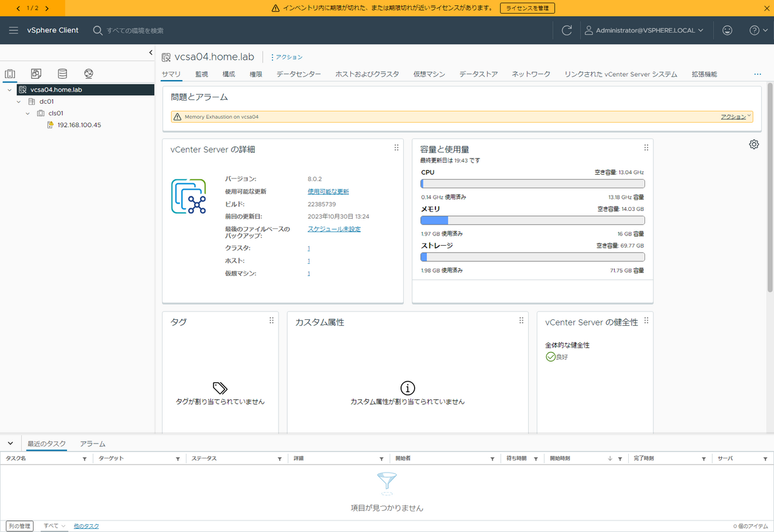Switch to 最近のタスク tab
The image size is (774, 532).
[46, 444]
